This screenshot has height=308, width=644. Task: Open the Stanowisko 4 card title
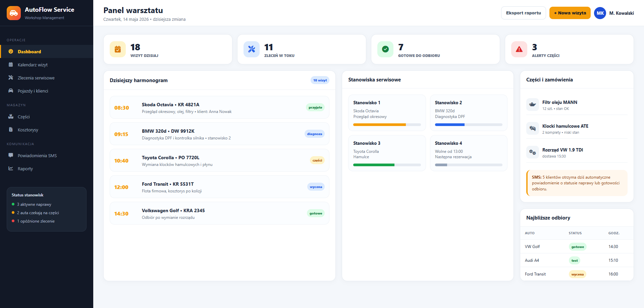pyautogui.click(x=448, y=143)
